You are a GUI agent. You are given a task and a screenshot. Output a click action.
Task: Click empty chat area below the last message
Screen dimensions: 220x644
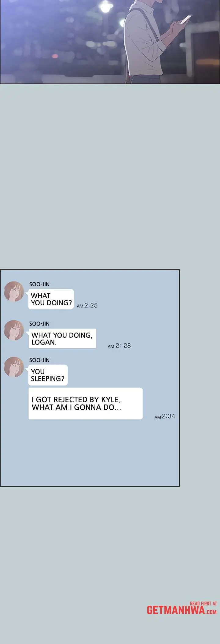tap(90, 453)
